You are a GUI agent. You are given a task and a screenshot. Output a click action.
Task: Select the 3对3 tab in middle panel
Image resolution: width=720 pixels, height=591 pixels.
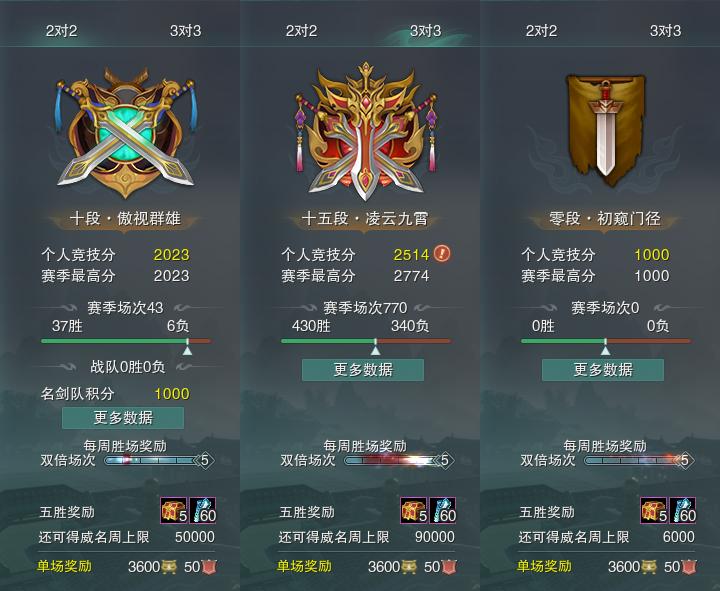(x=425, y=31)
